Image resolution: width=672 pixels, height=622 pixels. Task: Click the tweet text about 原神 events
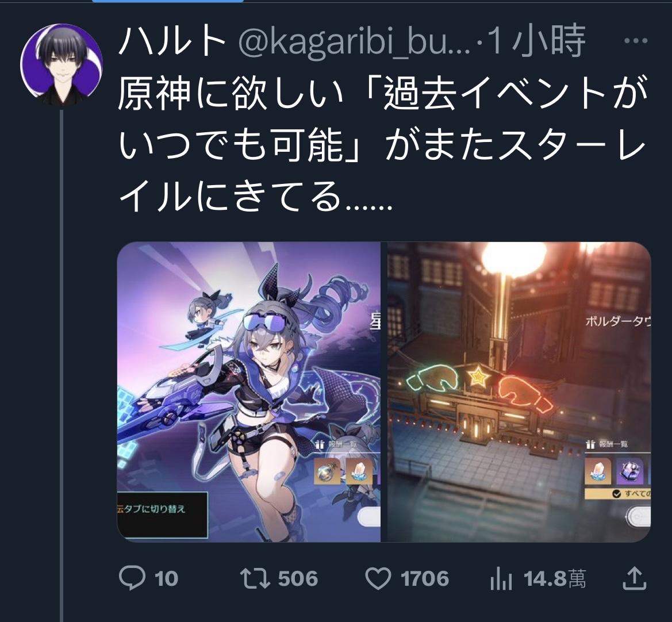tap(382, 144)
